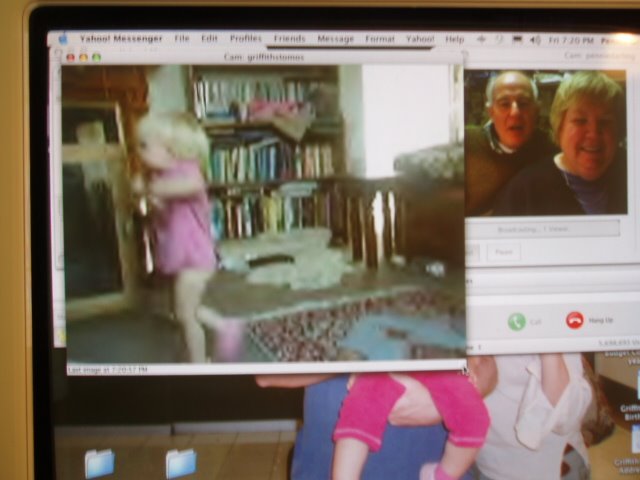
Task: Grab the cam window resize handle corner
Action: (x=464, y=370)
